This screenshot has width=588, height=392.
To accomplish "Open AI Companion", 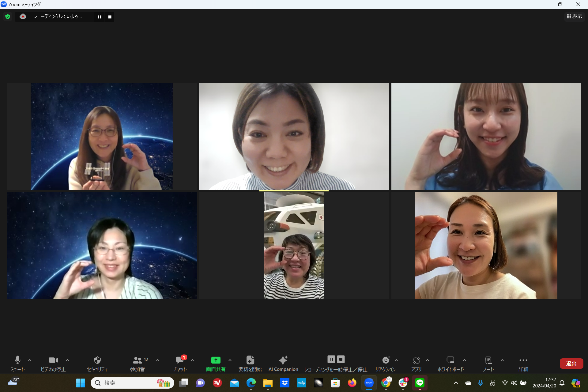I will (283, 360).
